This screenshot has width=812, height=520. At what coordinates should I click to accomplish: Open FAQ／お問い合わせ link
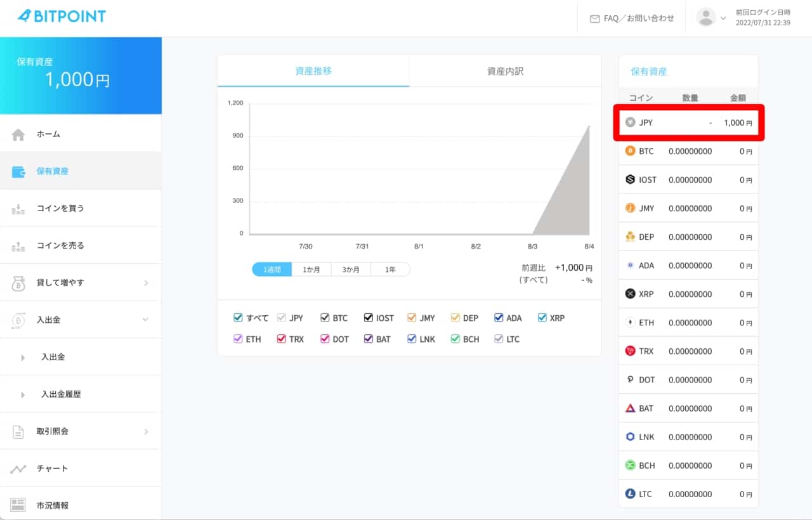632,18
